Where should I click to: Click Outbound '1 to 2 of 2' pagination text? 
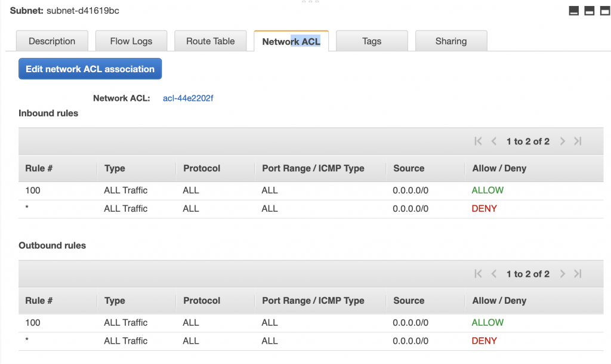[528, 274]
